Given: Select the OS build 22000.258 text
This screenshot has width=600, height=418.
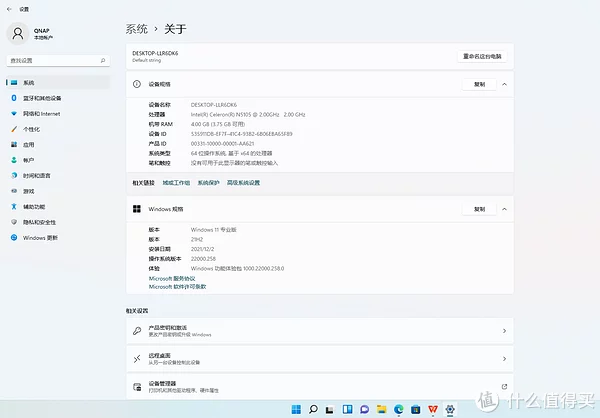Looking at the screenshot, I should tap(203, 259).
